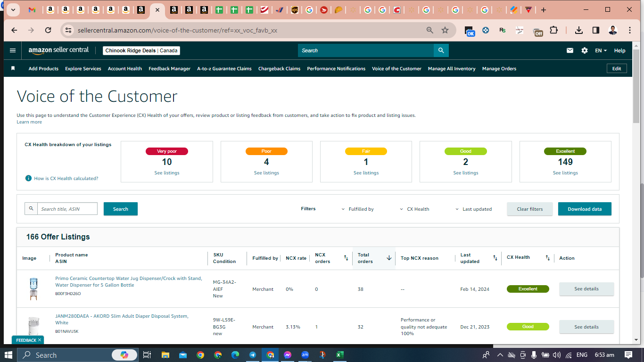The image size is (644, 362).
Task: Open the Chrome downloads icon
Action: [579, 30]
